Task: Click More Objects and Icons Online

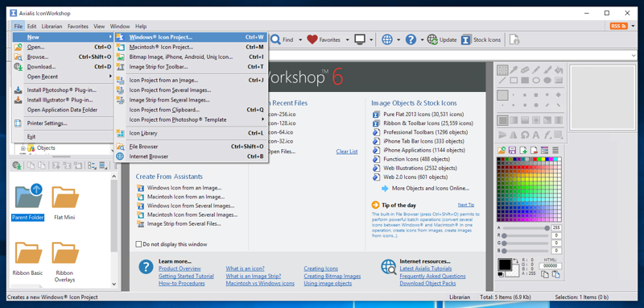Action: coord(426,189)
